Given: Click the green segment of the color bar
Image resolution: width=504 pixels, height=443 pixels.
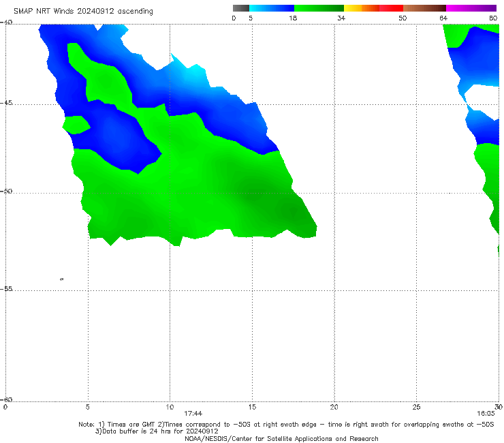Looking at the screenshot, I should pos(319,8).
